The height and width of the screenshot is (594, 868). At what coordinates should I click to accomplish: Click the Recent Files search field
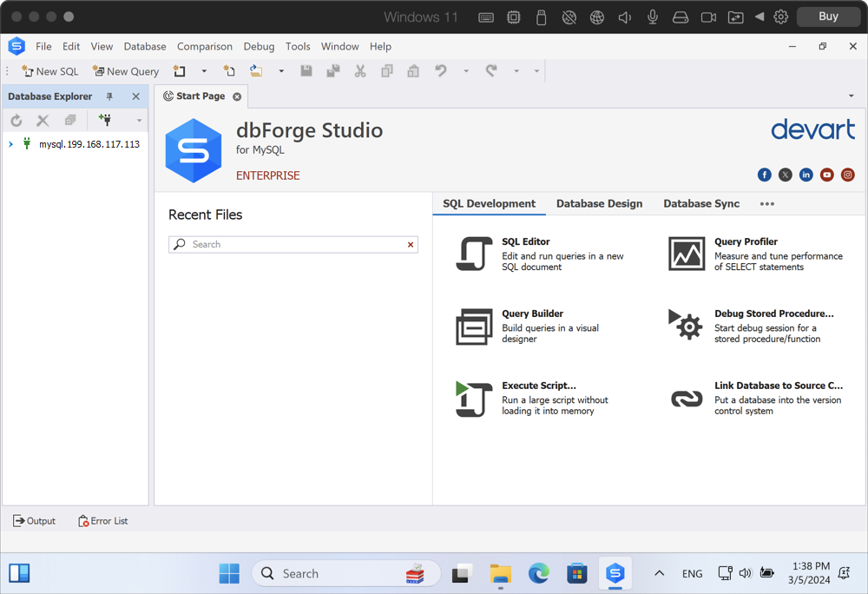[293, 245]
